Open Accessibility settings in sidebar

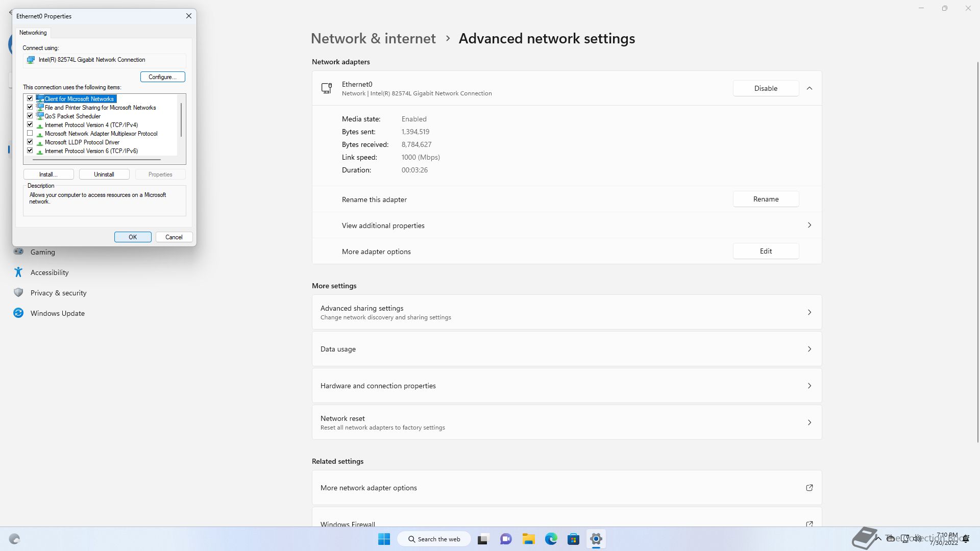(49, 272)
